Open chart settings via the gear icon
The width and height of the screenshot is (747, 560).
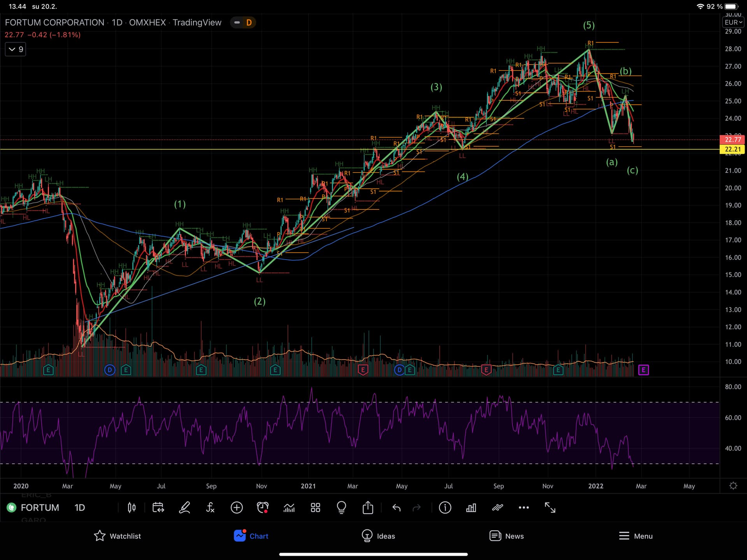(733, 486)
